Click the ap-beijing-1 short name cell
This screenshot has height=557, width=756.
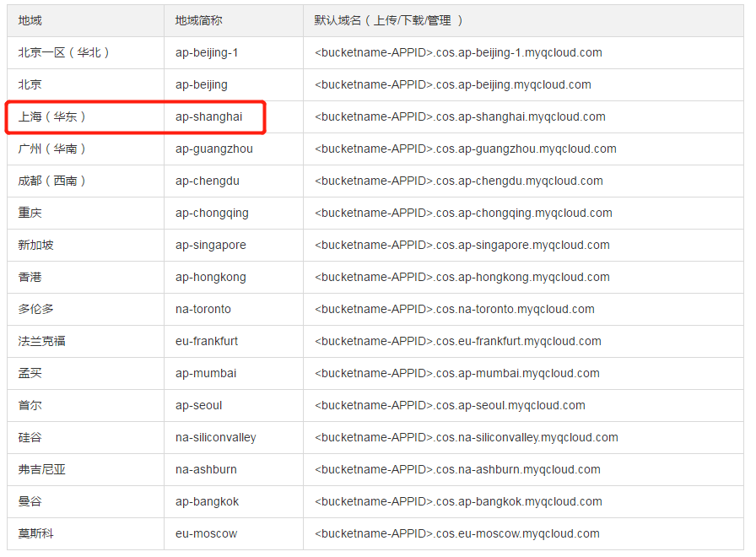click(x=207, y=52)
